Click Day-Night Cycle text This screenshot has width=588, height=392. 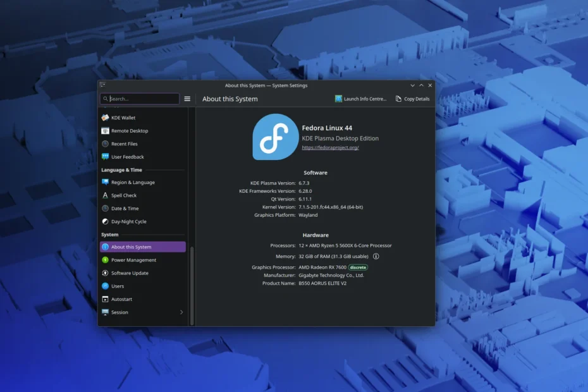tap(128, 222)
